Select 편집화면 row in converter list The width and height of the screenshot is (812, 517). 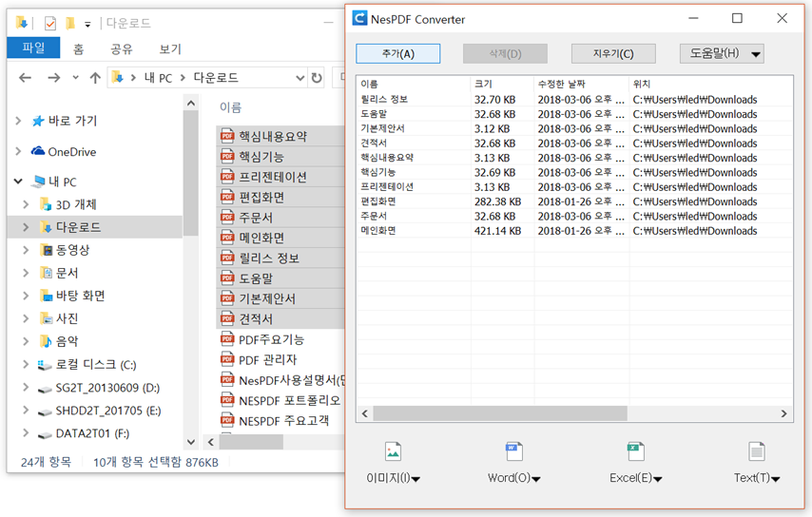[378, 201]
